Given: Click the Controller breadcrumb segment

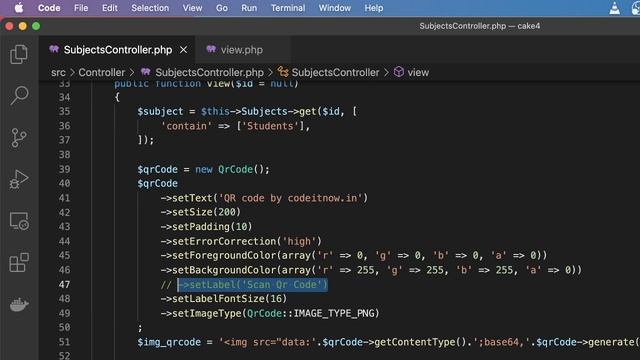Looking at the screenshot, I should [x=102, y=72].
